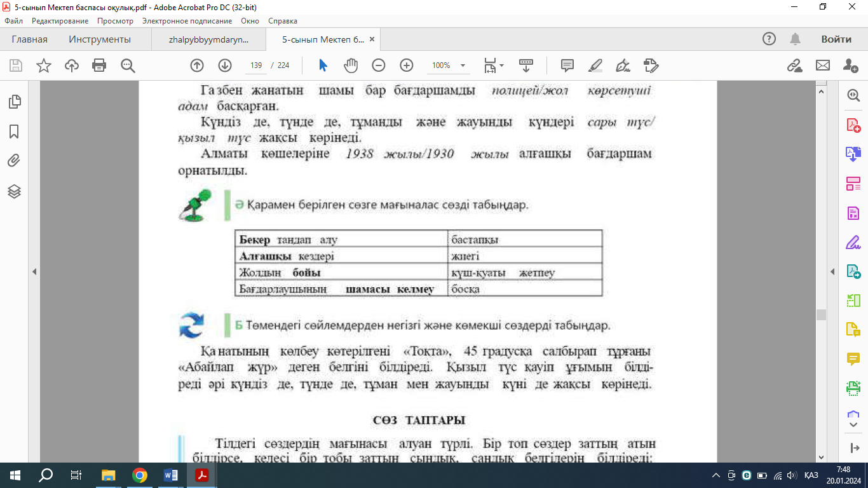Activate the Hand pan tool
Viewport: 868px width, 488px height.
coord(351,65)
